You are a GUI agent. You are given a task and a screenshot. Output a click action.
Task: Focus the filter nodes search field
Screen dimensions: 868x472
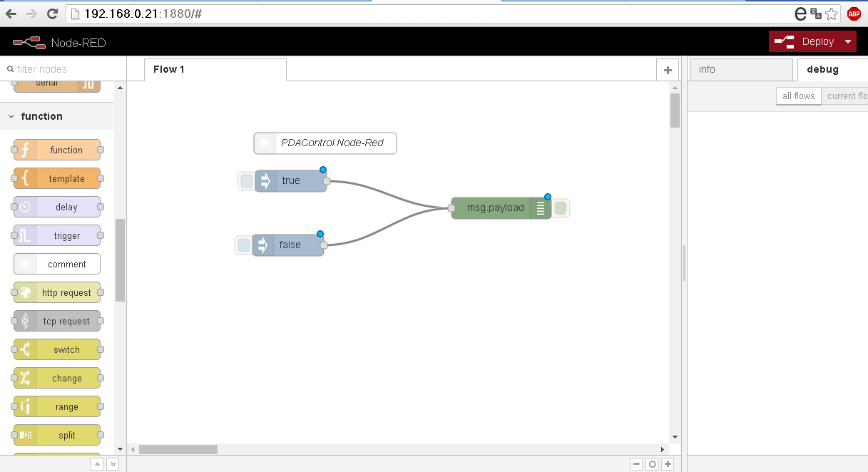[x=63, y=69]
